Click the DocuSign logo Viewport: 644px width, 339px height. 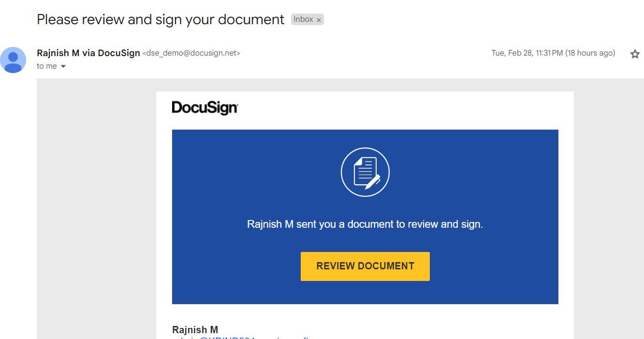tap(205, 107)
